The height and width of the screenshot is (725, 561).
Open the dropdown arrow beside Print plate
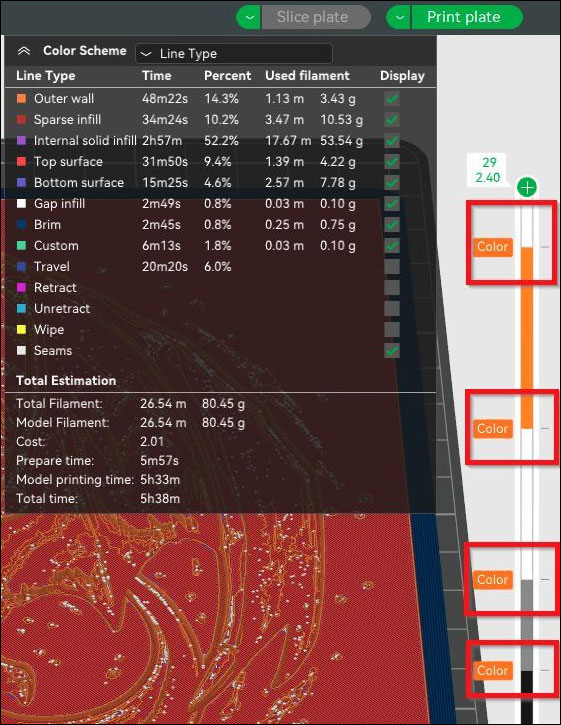[399, 18]
